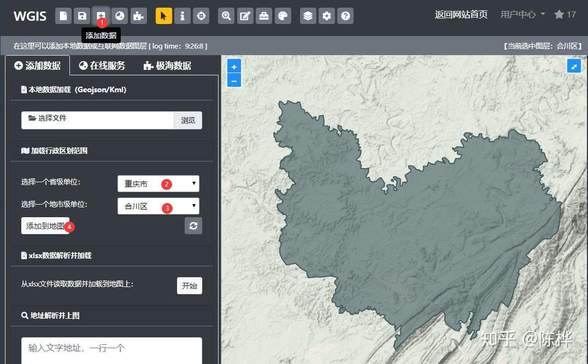Open the layers stack icon
Screen dimensions: 588x364
308,16
